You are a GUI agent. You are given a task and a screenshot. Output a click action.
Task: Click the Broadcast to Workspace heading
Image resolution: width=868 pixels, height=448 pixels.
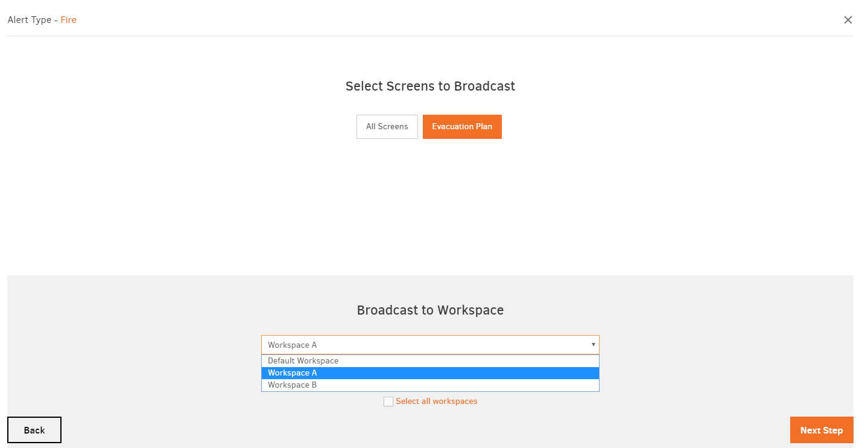(x=429, y=310)
